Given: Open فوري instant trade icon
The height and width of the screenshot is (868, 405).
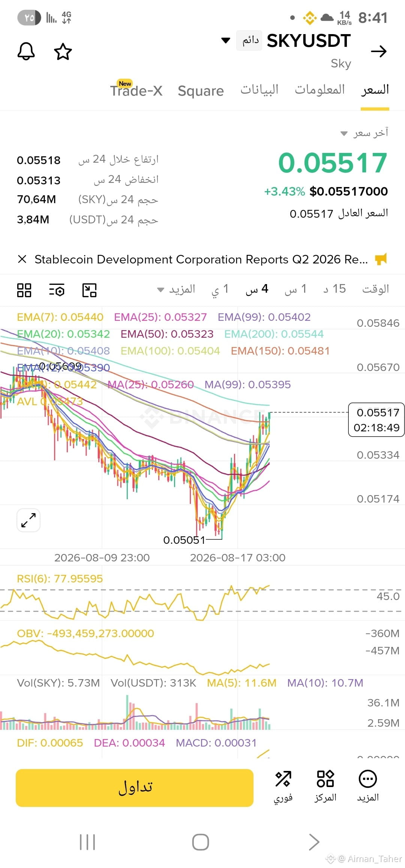Looking at the screenshot, I should [x=283, y=786].
